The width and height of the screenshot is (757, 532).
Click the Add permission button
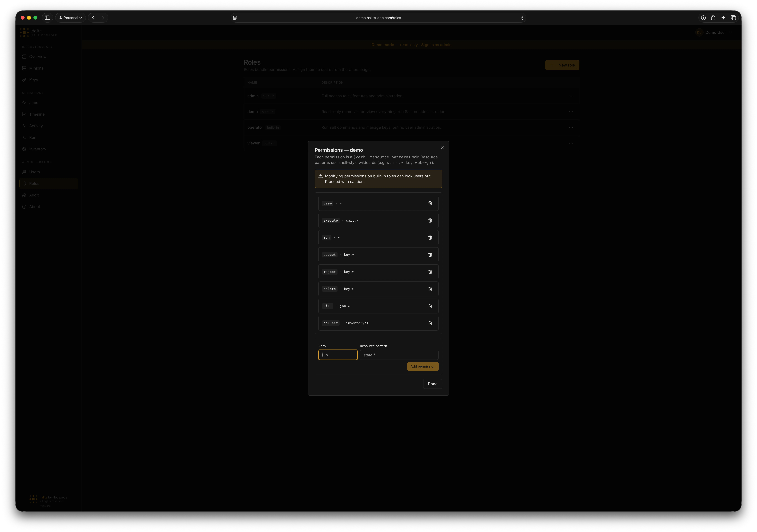pyautogui.click(x=423, y=367)
